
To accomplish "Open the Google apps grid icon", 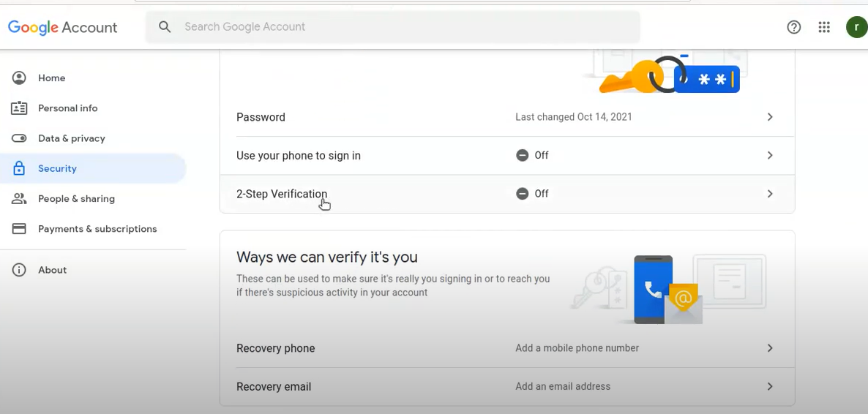I will [823, 27].
